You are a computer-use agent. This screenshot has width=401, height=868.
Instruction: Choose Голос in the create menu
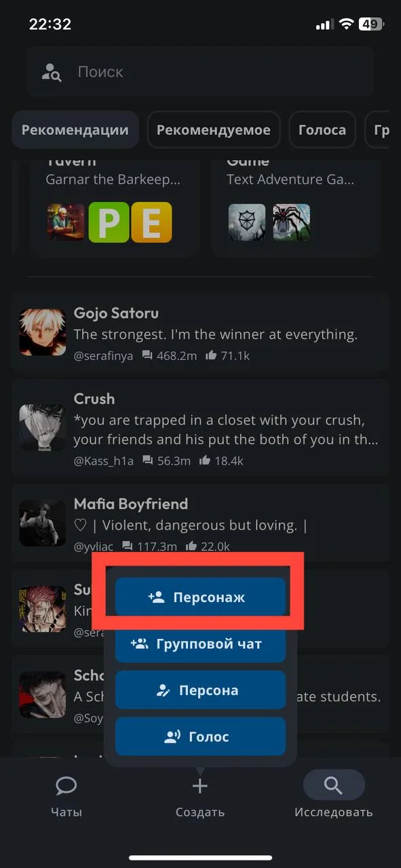pyautogui.click(x=200, y=736)
